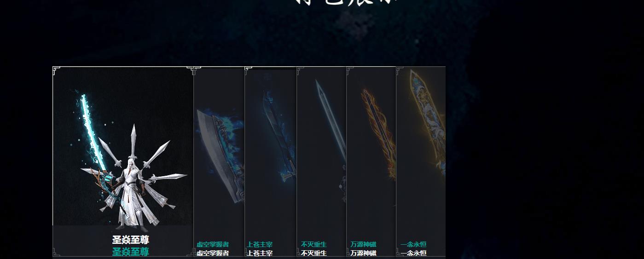The image size is (644, 259).
Task: Show the white 一念永恒 label
Action: pos(413,253)
